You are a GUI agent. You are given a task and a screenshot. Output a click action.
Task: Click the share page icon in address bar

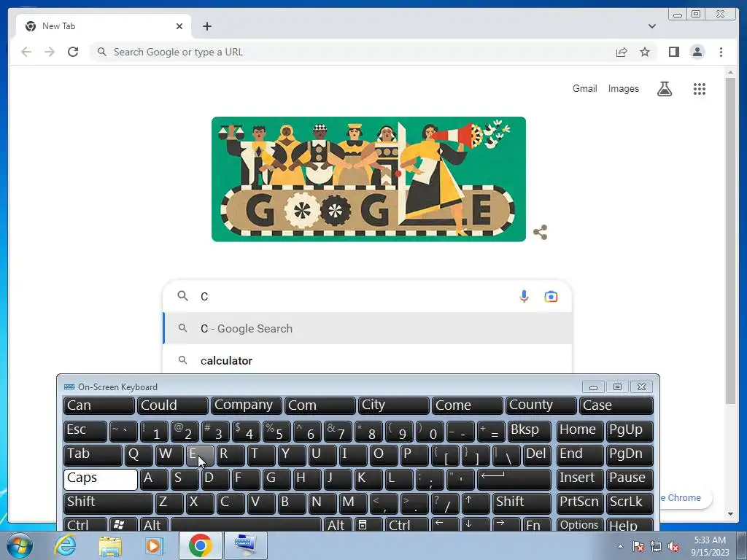pyautogui.click(x=622, y=52)
